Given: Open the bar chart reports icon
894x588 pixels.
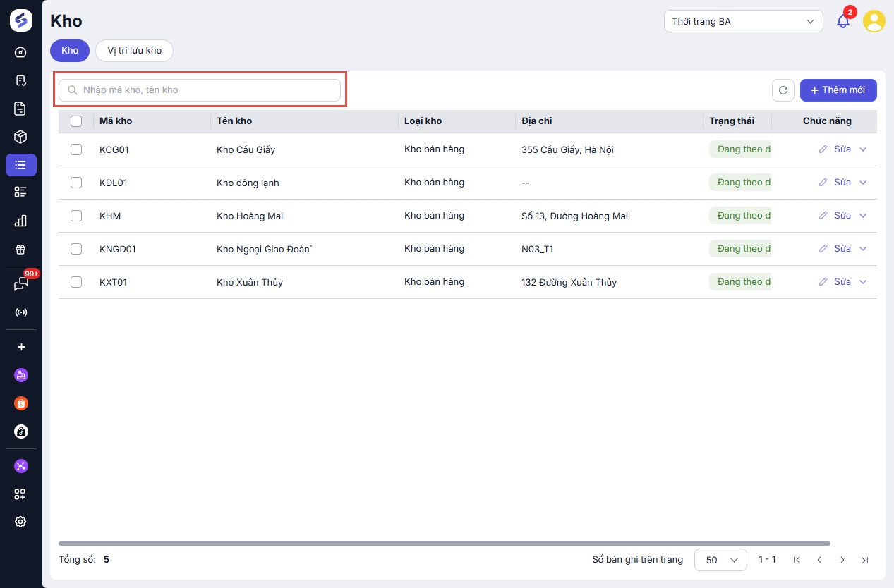Looking at the screenshot, I should [x=20, y=221].
